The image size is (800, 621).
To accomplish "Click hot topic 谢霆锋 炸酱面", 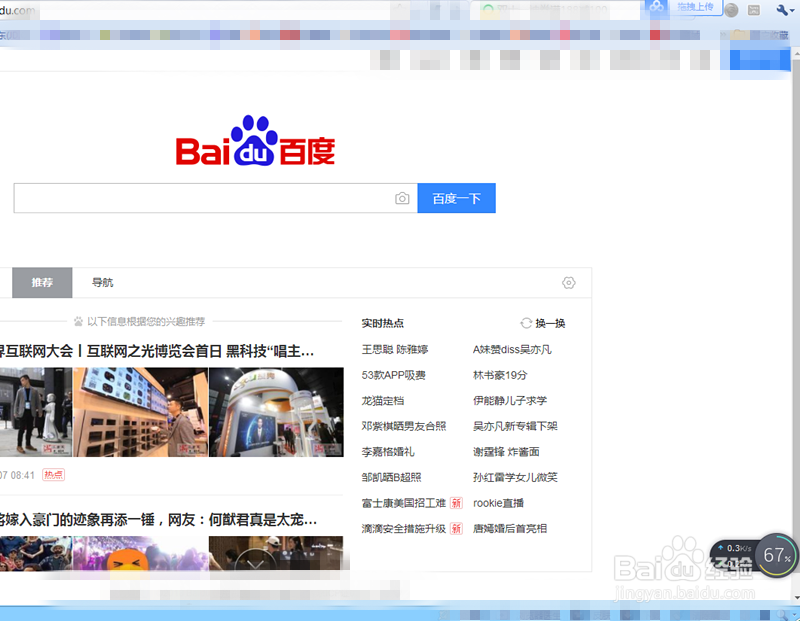I will click(506, 452).
